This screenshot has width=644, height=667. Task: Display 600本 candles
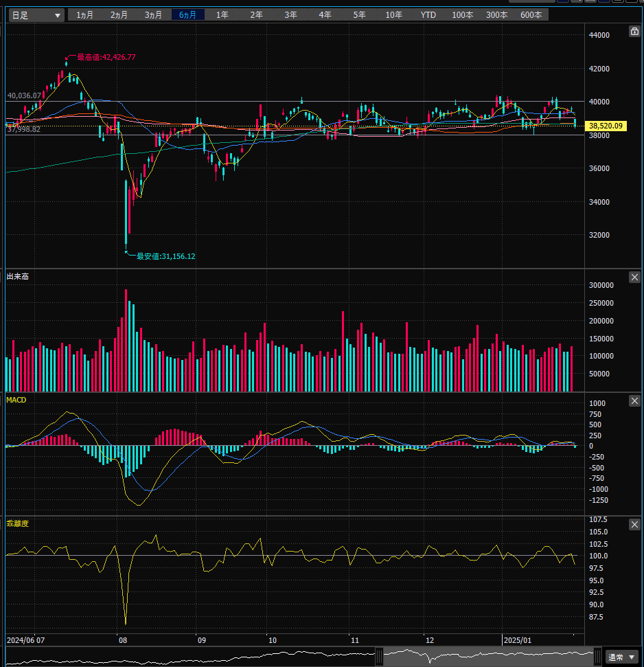coord(531,15)
